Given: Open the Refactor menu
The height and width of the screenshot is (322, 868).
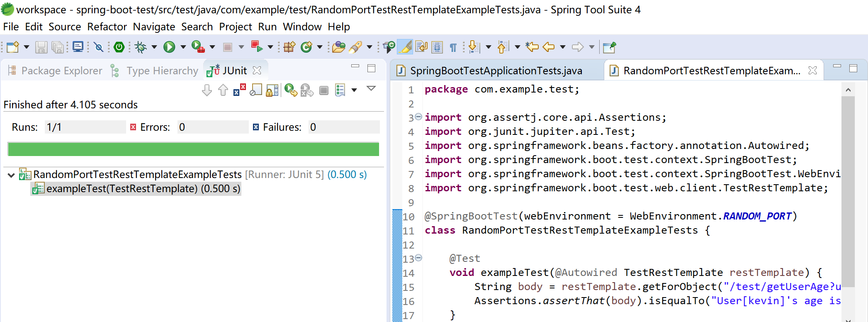Looking at the screenshot, I should click(x=107, y=27).
